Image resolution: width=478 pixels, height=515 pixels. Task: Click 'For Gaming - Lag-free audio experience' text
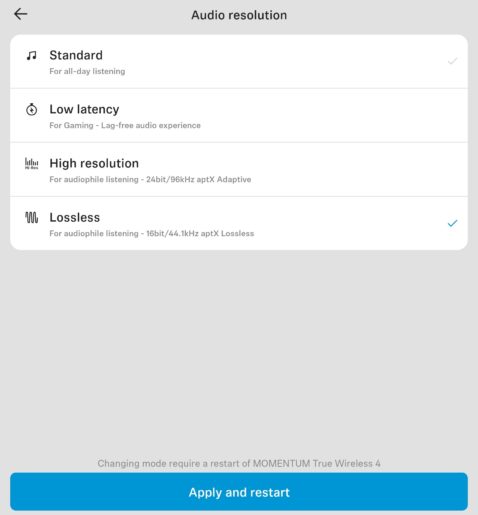125,125
